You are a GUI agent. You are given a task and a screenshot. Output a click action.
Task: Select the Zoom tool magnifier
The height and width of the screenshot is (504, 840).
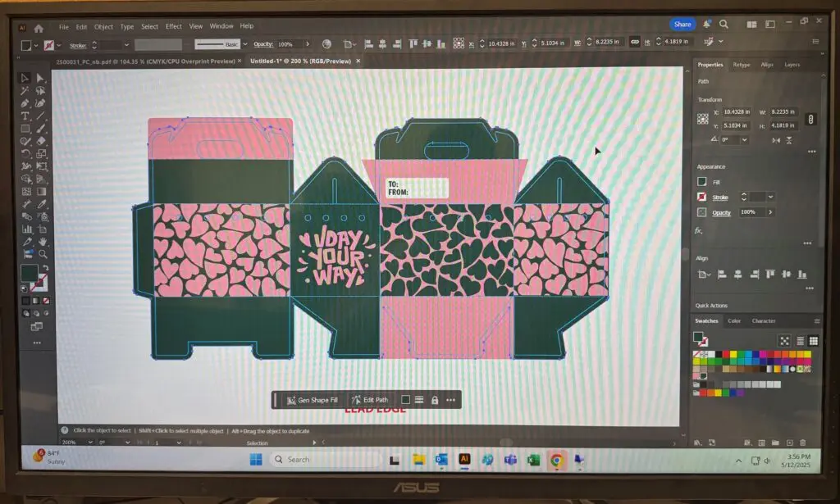click(x=43, y=255)
